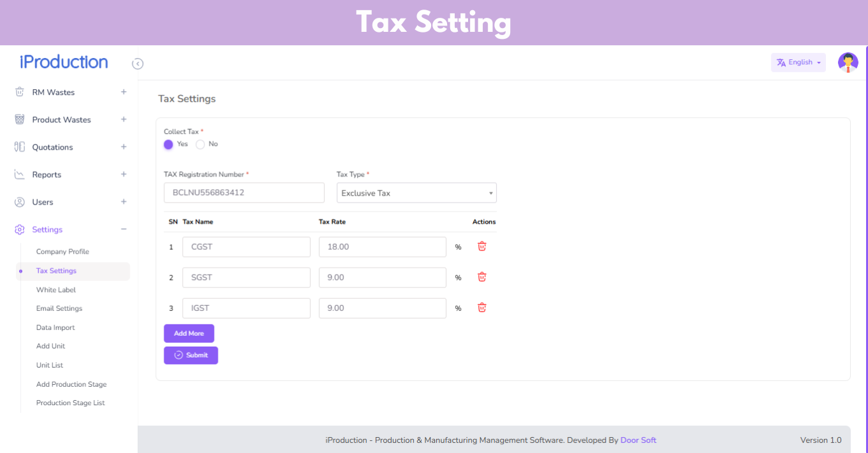Click the trash icon for IGST
868x453 pixels.
482,308
